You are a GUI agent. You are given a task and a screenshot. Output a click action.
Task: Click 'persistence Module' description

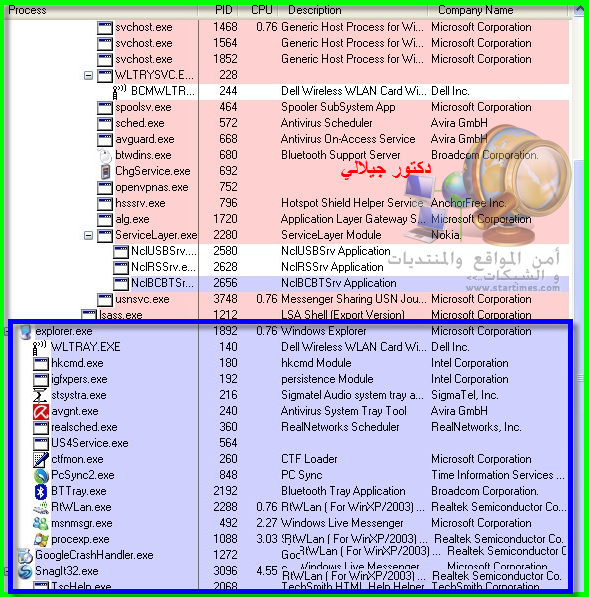click(327, 379)
